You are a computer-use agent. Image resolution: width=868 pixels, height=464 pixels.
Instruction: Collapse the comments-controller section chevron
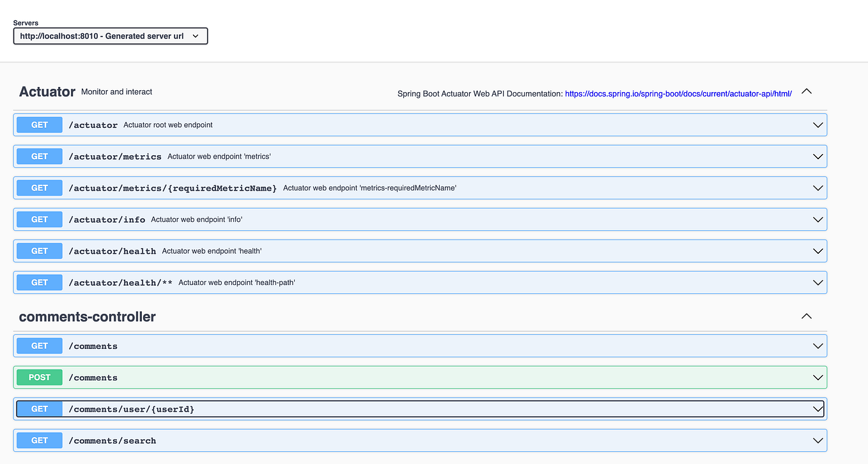(x=807, y=316)
